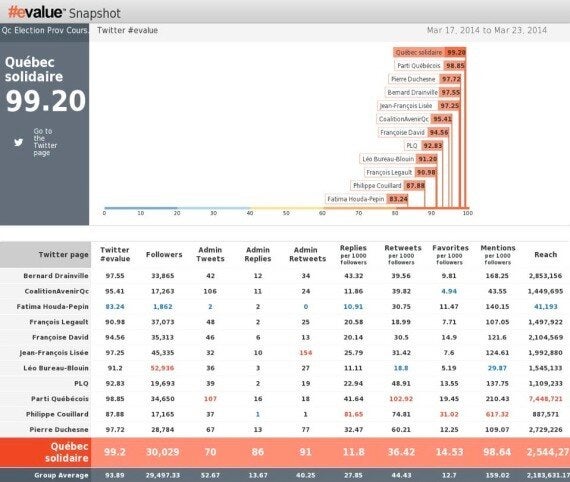570x482 pixels.
Task: Click Québec solidaire followers value 30,029
Action: coord(162,452)
